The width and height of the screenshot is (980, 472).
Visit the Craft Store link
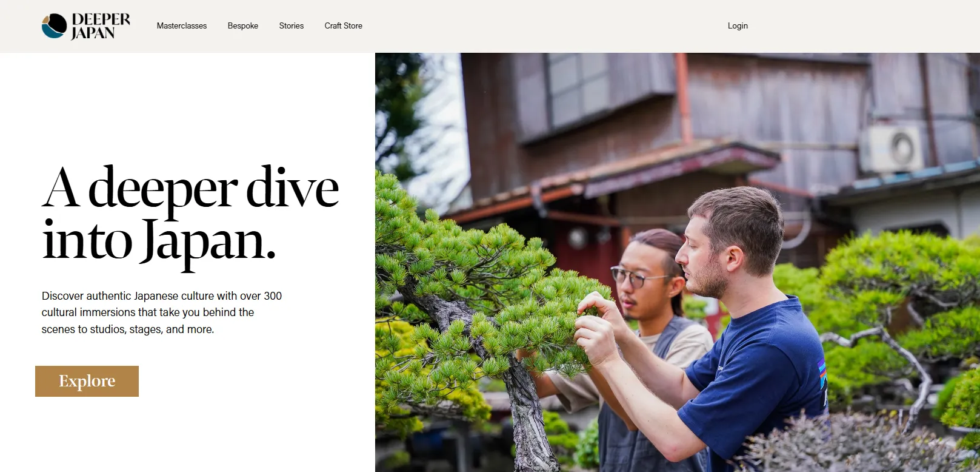pyautogui.click(x=344, y=26)
